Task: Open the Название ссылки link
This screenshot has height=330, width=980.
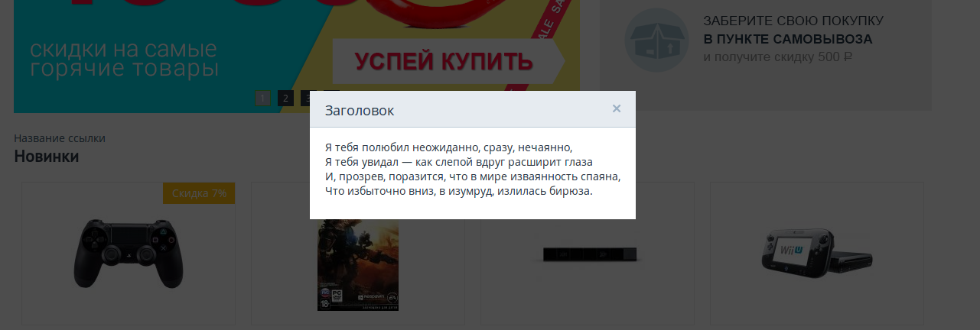Action: (x=60, y=138)
